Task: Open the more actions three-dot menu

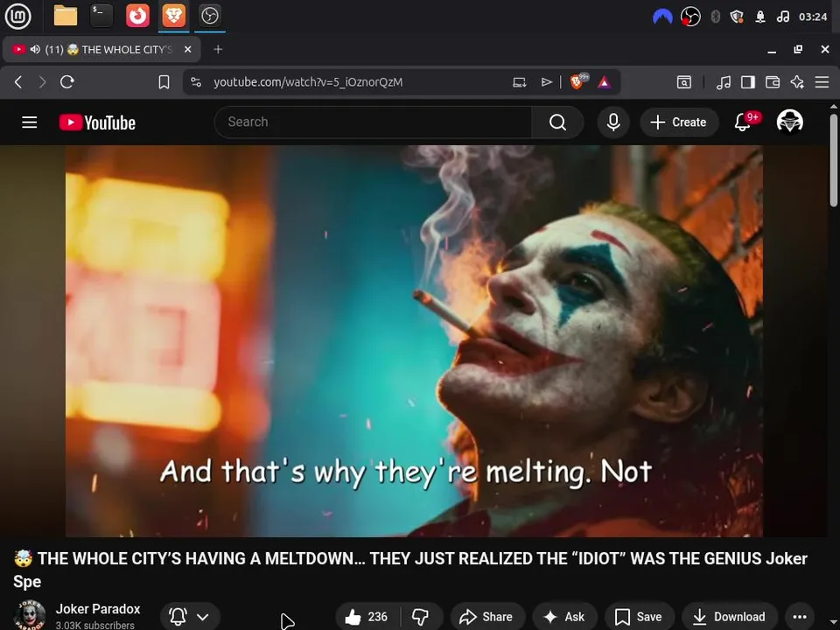Action: [x=800, y=617]
